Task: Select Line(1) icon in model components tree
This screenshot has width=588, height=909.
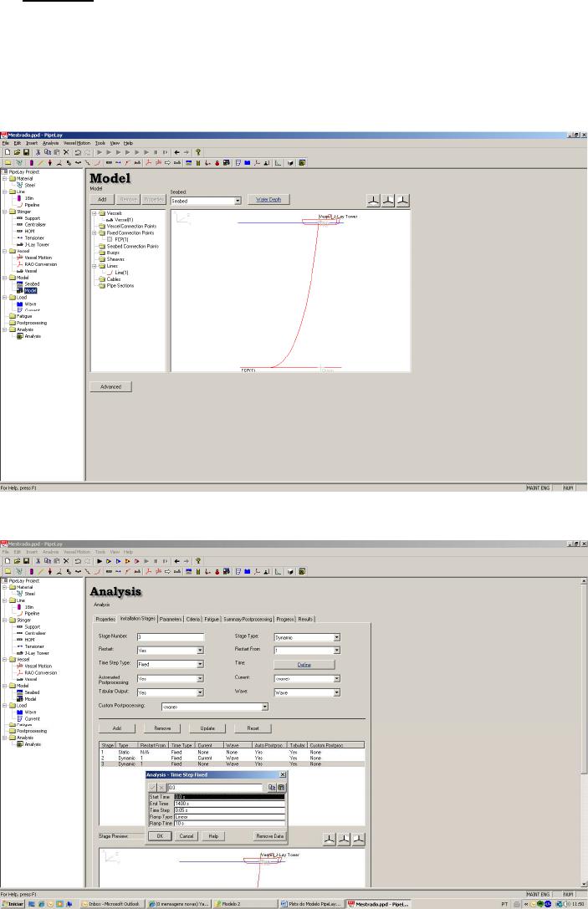Action: click(105, 273)
